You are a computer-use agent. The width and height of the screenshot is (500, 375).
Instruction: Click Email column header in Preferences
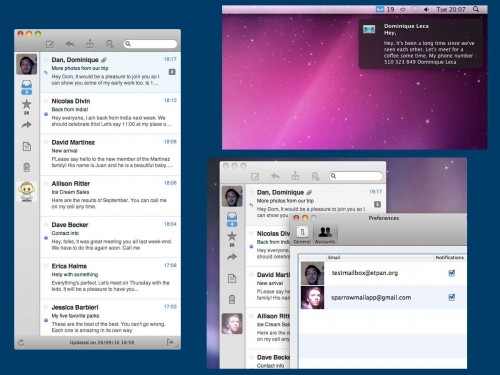pos(379,257)
